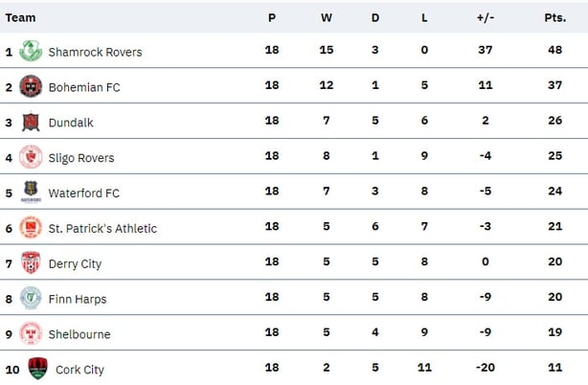Click the Bohemian FC club crest

coord(31,86)
